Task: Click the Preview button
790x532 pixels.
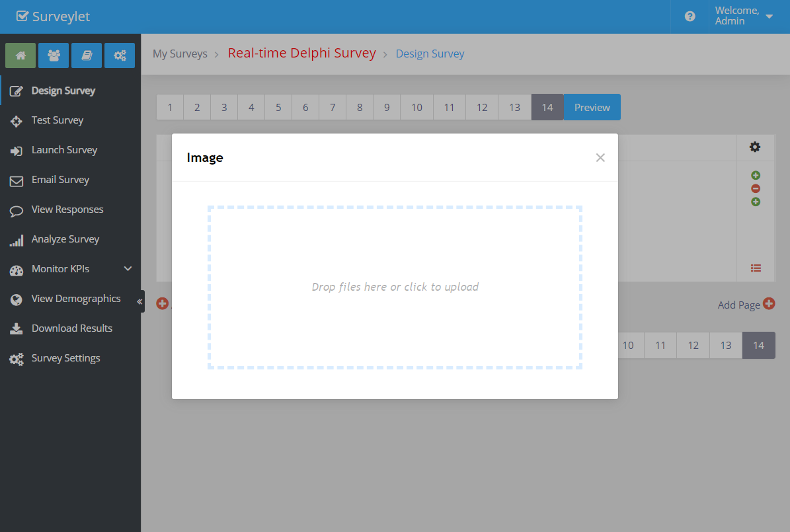Action: (592, 107)
